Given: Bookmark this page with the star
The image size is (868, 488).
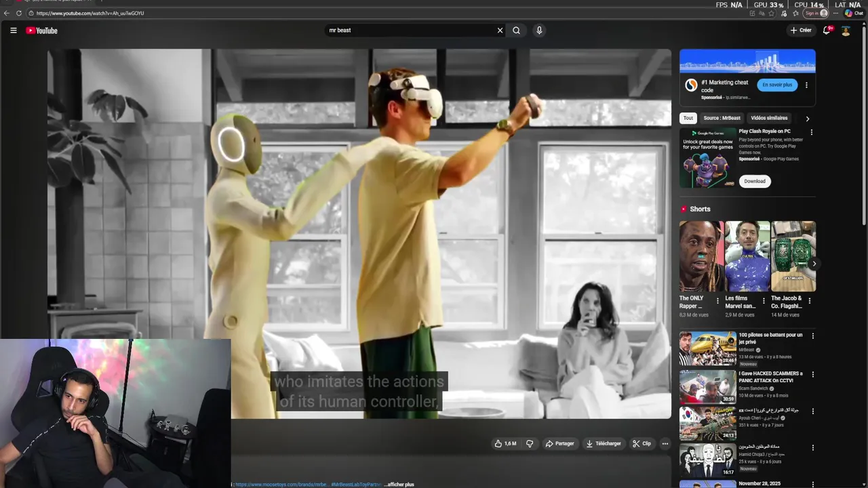Looking at the screenshot, I should (x=771, y=14).
